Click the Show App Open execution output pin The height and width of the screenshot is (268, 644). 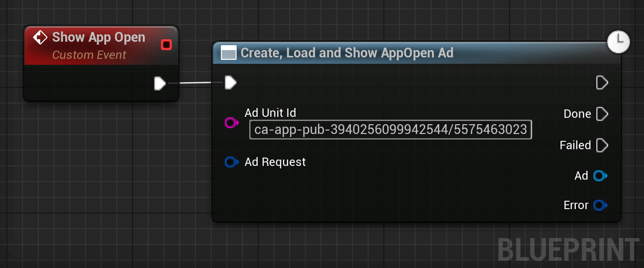(160, 83)
